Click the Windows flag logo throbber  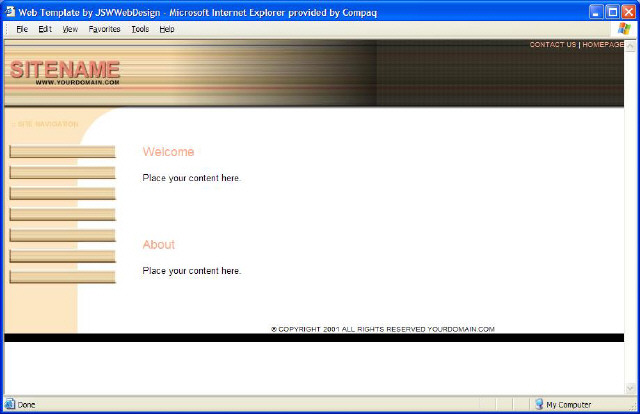tap(623, 29)
